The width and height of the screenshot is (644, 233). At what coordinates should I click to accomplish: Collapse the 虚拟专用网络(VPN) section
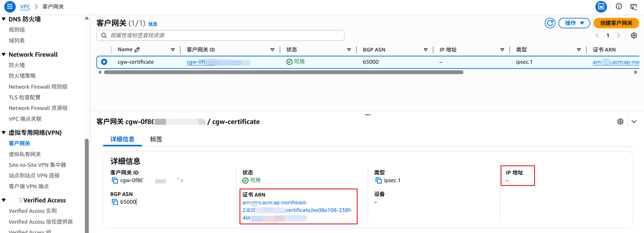[x=4, y=132]
